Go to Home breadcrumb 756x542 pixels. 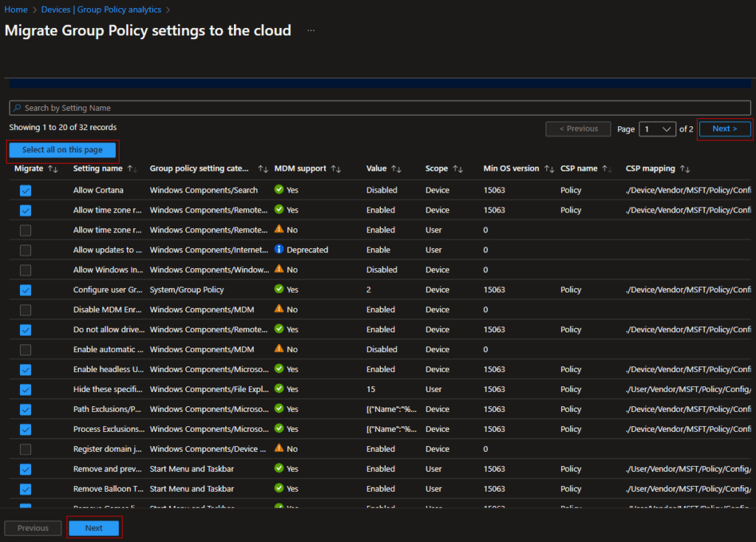(16, 10)
